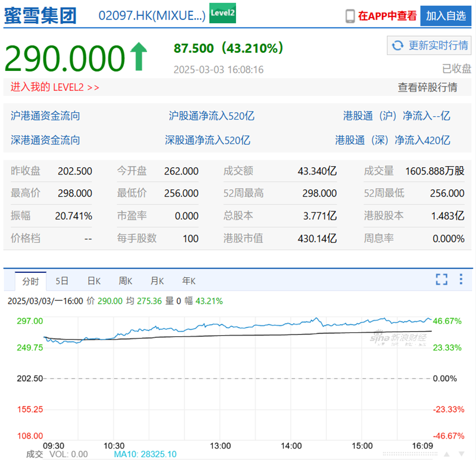The height and width of the screenshot is (460, 476).
Task: Click the 周息率 value 0.000%
Action: [x=448, y=239]
